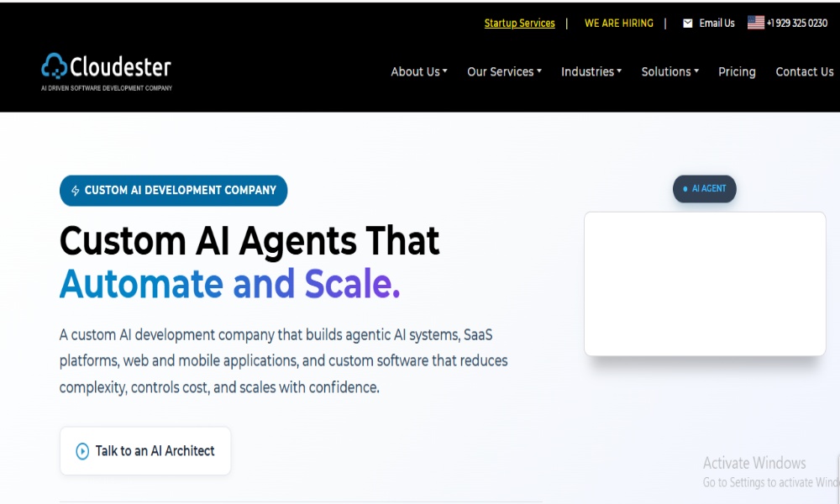The width and height of the screenshot is (840, 504).
Task: Open the Solutions dropdown menu
Action: pyautogui.click(x=669, y=72)
